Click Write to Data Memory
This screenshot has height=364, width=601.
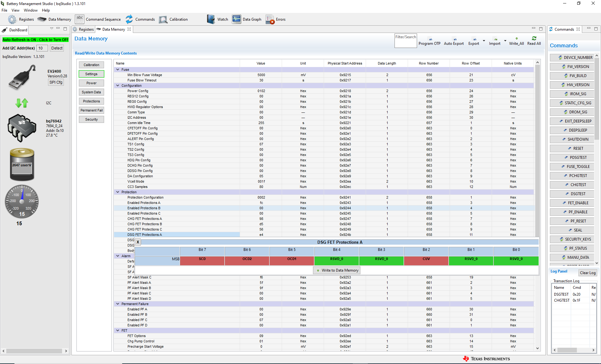pyautogui.click(x=337, y=270)
